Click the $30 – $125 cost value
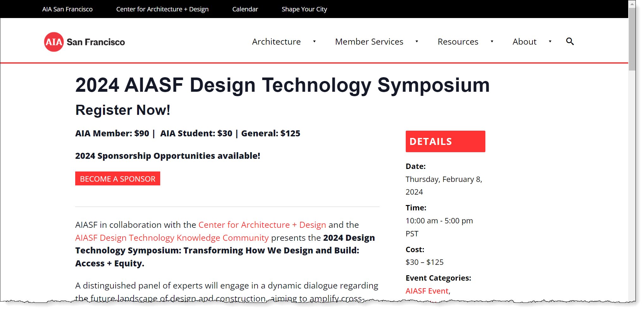The image size is (644, 311). [x=424, y=262]
